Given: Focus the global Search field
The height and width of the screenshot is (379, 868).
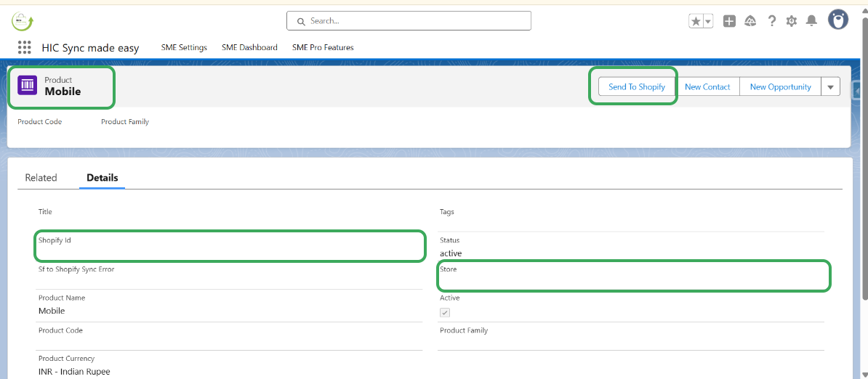Looking at the screenshot, I should point(409,21).
